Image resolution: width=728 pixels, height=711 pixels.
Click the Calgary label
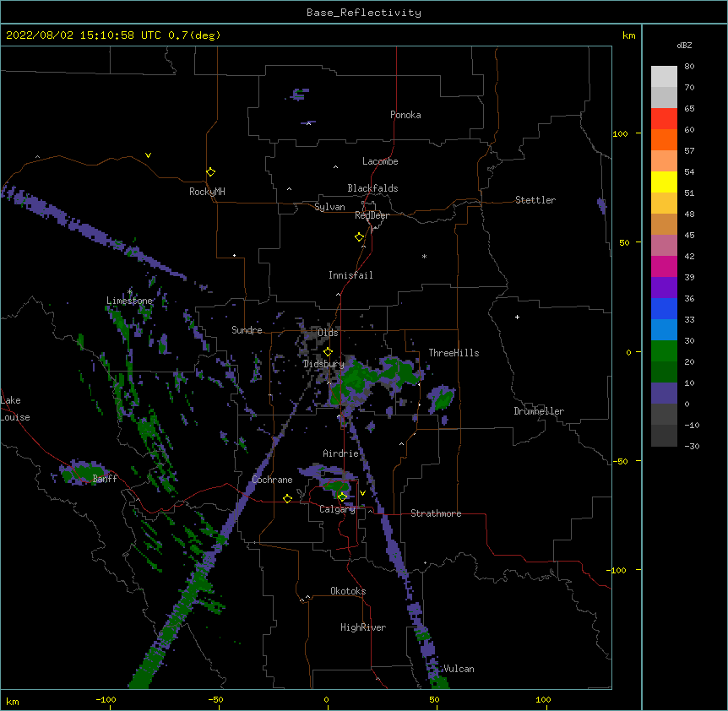click(337, 509)
